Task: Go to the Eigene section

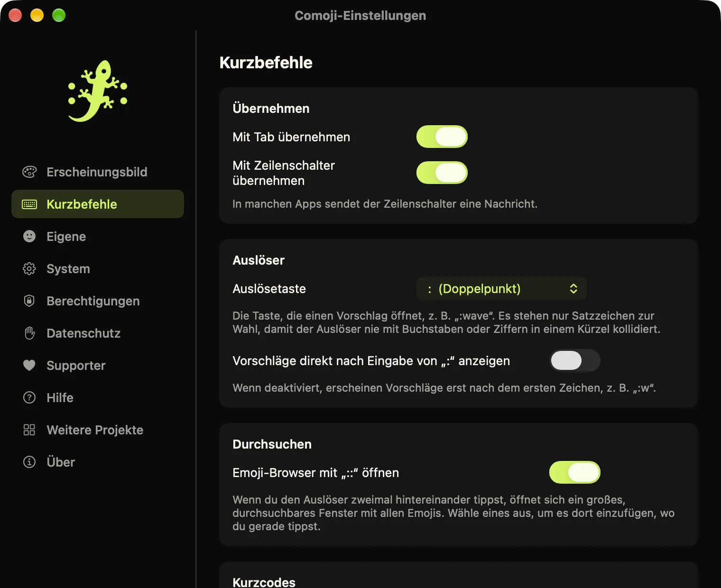Action: click(98, 236)
